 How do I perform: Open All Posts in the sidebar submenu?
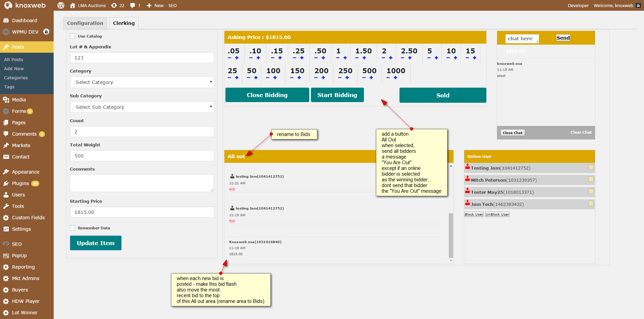pos(13,59)
